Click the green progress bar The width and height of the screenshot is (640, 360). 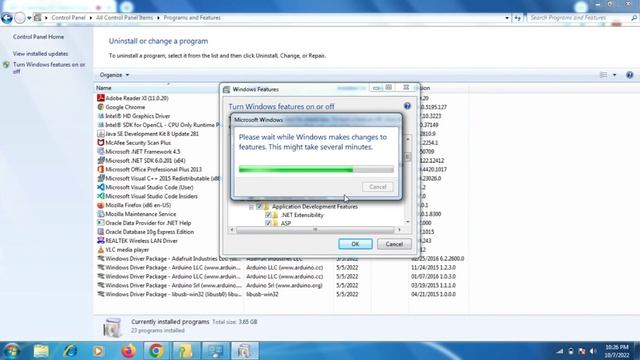click(316, 169)
